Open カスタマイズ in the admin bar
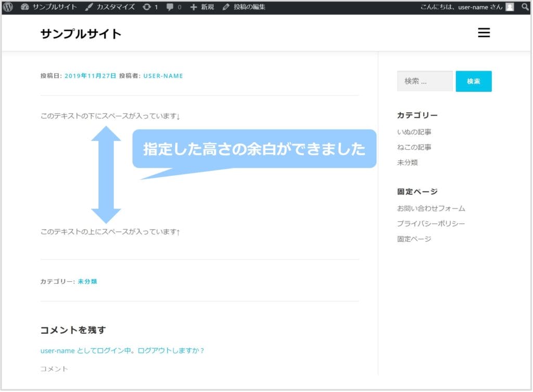 110,7
